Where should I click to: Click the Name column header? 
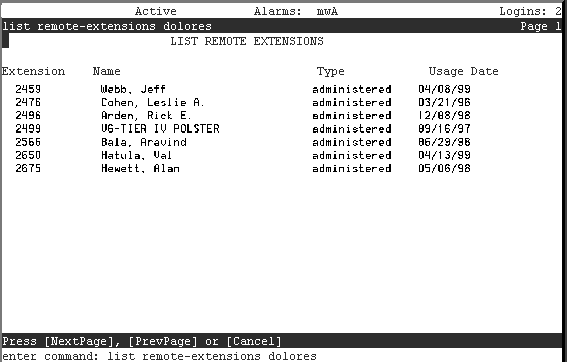pyautogui.click(x=106, y=71)
